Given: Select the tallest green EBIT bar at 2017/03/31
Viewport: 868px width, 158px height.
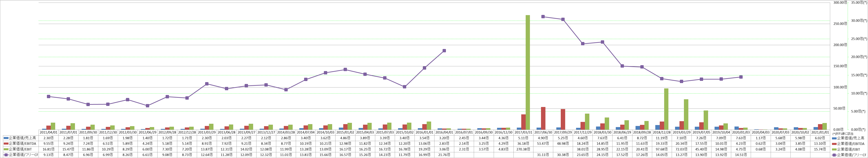Looking at the screenshot, I should coord(528,72).
